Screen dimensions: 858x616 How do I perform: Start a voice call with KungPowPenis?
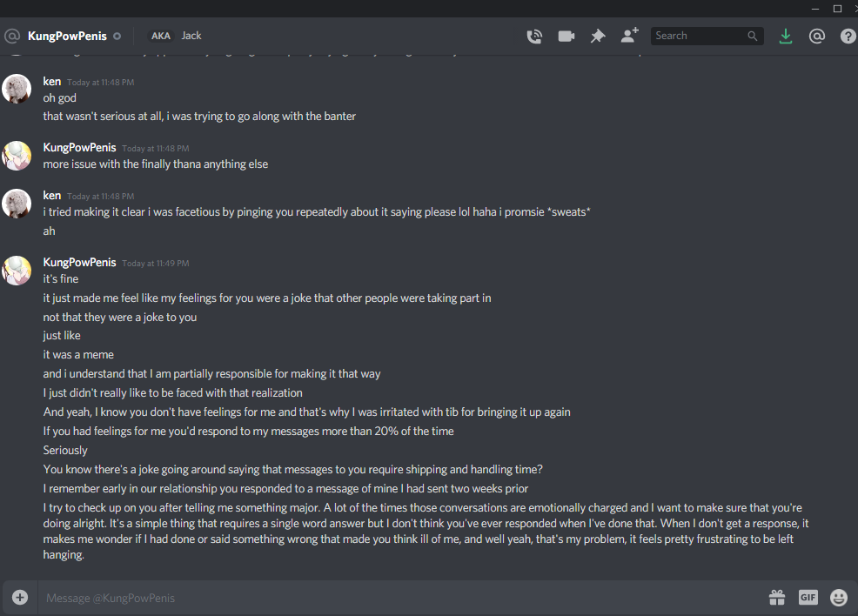coord(534,36)
